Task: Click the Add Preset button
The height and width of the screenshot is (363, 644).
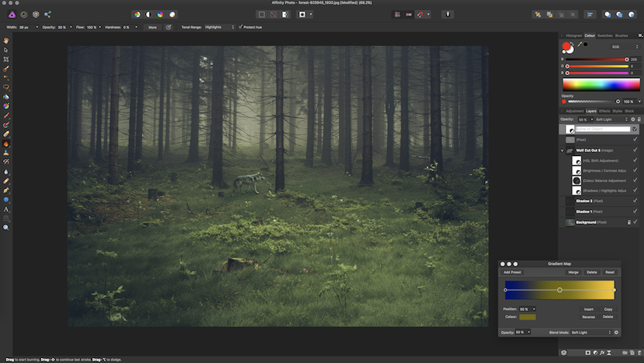Action: click(512, 272)
